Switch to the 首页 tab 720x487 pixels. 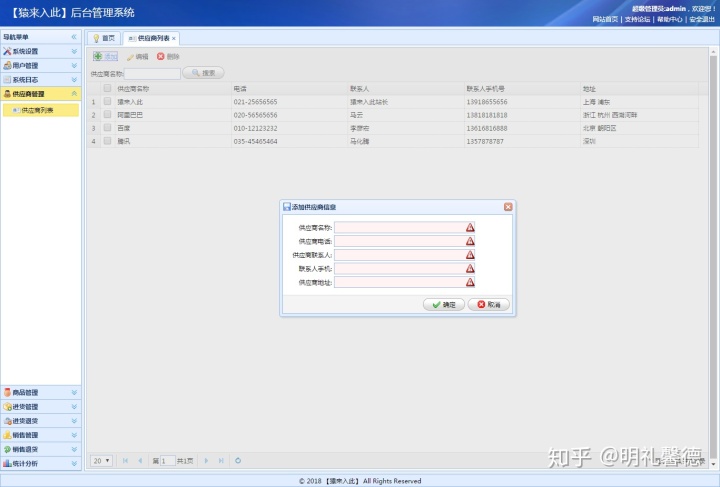[104, 38]
